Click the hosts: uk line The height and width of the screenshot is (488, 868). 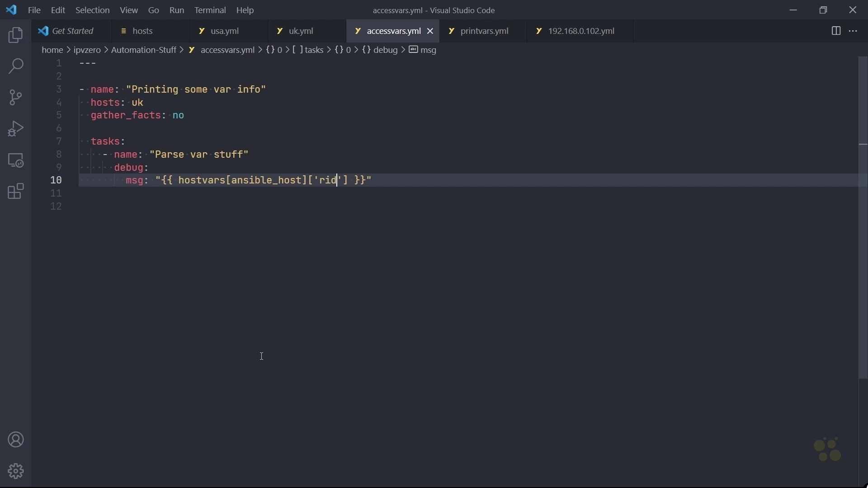(117, 103)
